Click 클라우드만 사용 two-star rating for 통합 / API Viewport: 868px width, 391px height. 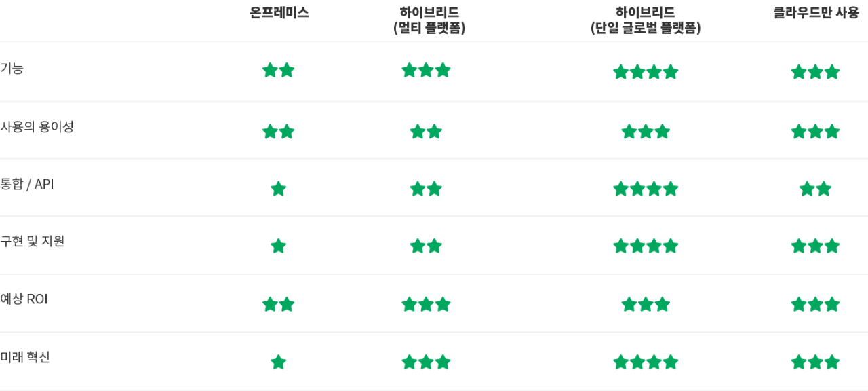tap(815, 189)
